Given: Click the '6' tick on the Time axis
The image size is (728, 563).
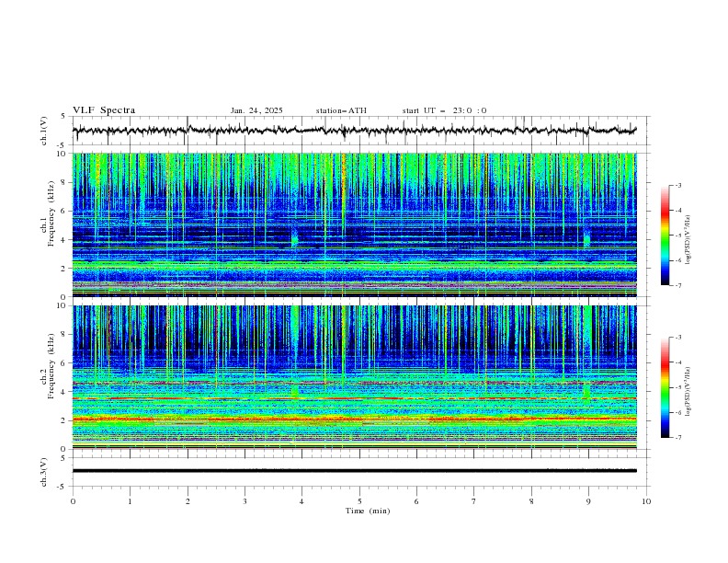Looking at the screenshot, I should click(x=416, y=501).
